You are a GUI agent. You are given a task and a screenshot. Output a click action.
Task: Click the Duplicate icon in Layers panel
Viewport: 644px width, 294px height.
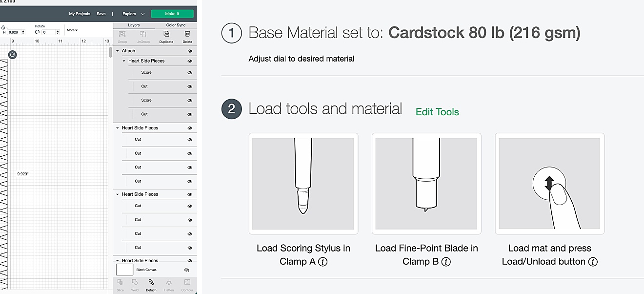[166, 34]
